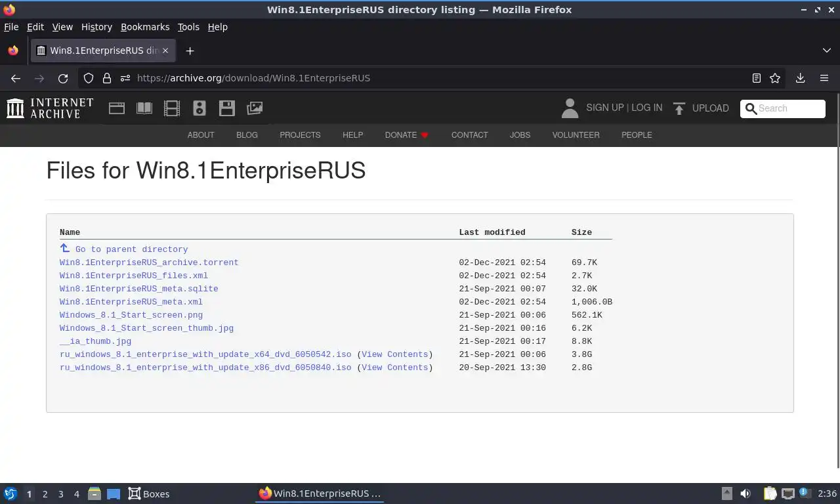Open the DONATE nav link

tap(406, 135)
